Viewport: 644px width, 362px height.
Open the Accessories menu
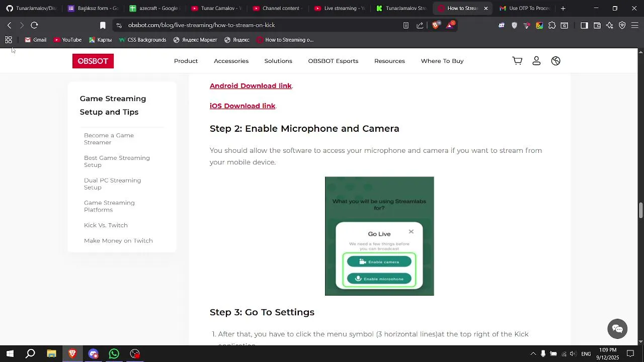coord(231,61)
